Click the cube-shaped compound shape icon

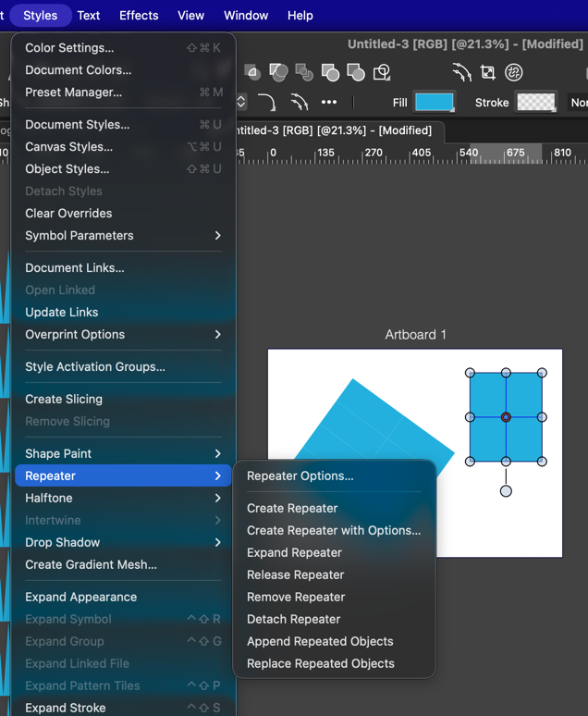[x=381, y=72]
